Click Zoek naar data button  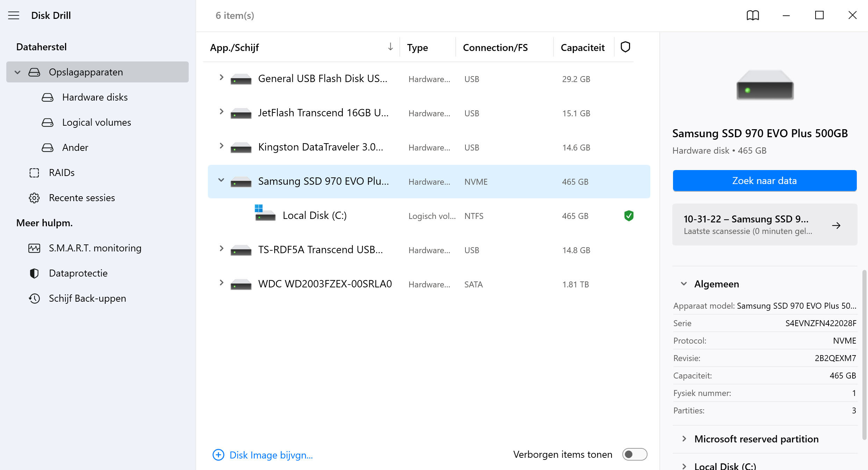tap(765, 181)
